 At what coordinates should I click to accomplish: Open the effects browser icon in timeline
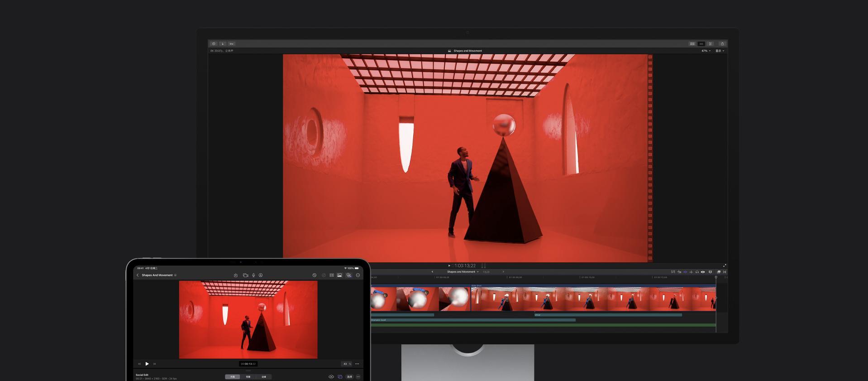point(719,272)
